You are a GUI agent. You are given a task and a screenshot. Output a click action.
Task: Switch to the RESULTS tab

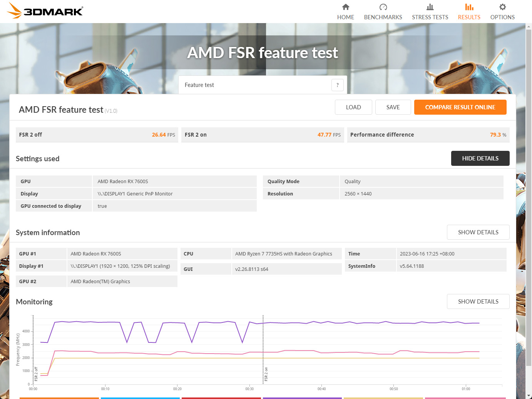pyautogui.click(x=469, y=17)
